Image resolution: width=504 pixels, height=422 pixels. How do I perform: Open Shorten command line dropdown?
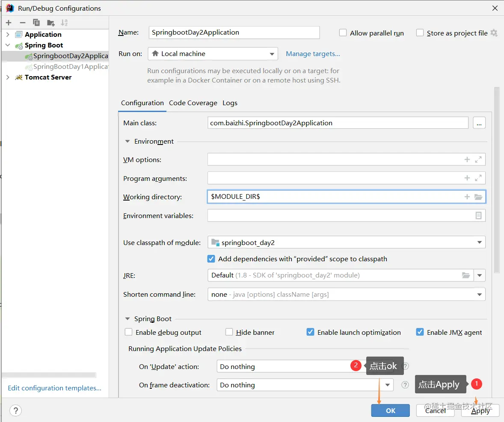[347, 294]
